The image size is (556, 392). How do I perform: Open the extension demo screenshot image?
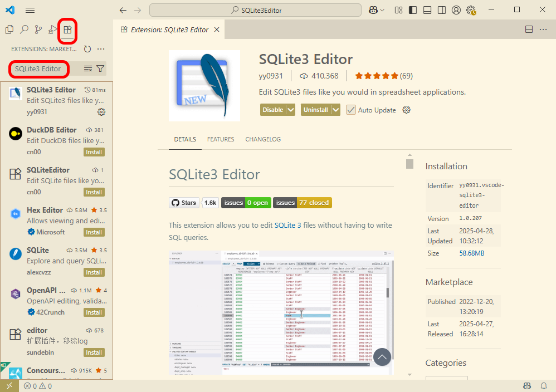point(281,312)
